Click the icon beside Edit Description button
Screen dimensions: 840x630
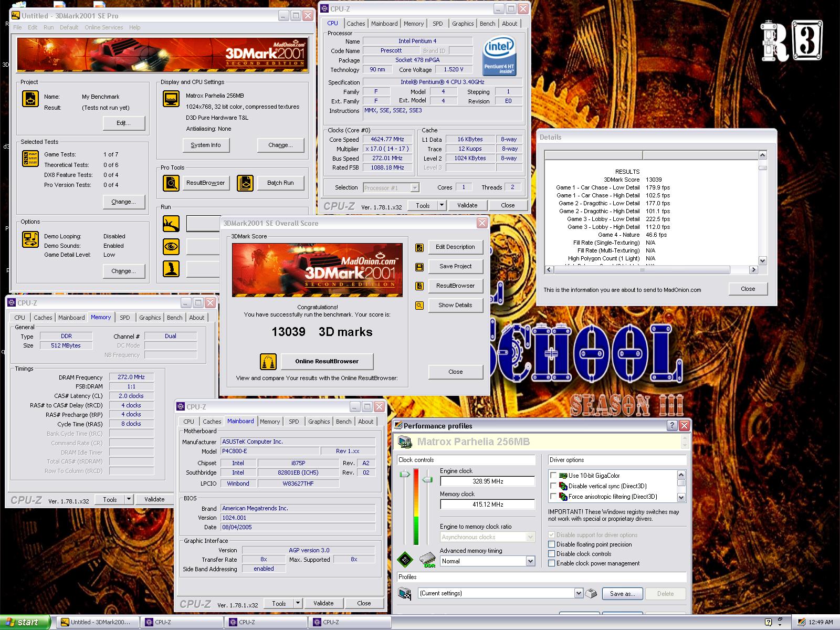click(x=419, y=247)
